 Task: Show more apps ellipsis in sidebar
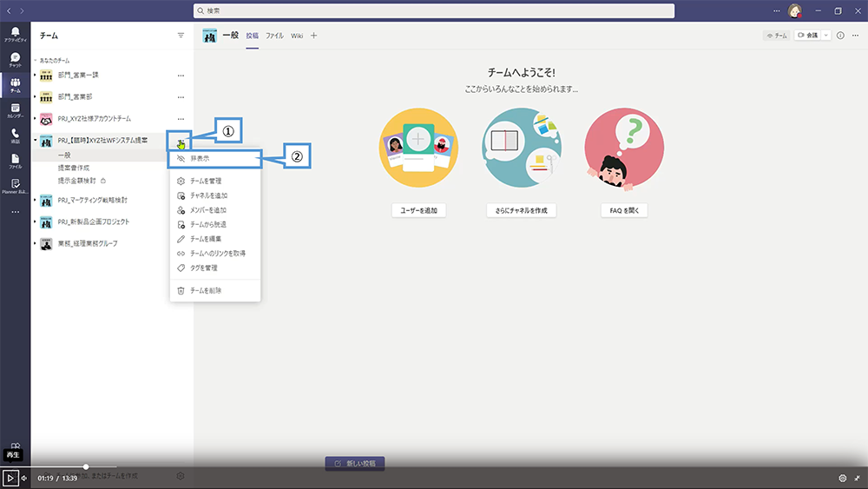(x=15, y=212)
